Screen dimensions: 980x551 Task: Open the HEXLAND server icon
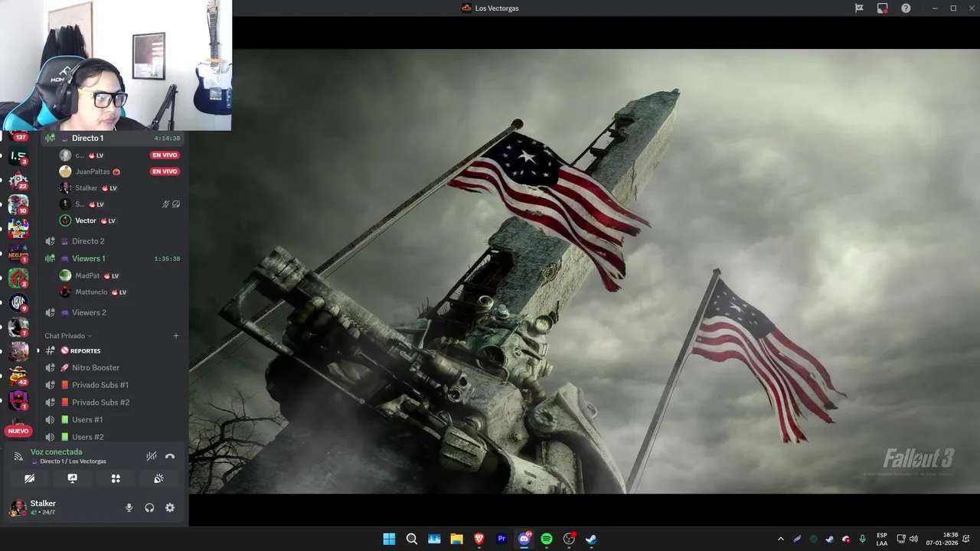[18, 253]
